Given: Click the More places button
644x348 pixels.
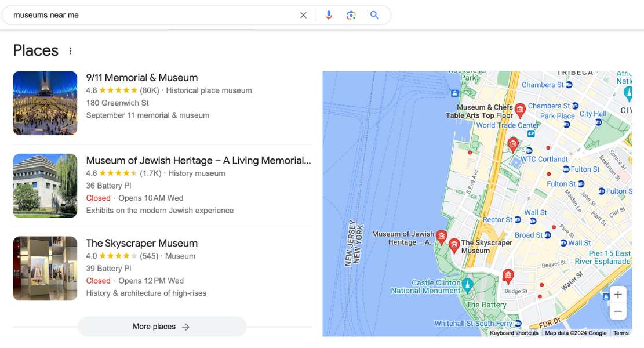Looking at the screenshot, I should (x=162, y=327).
